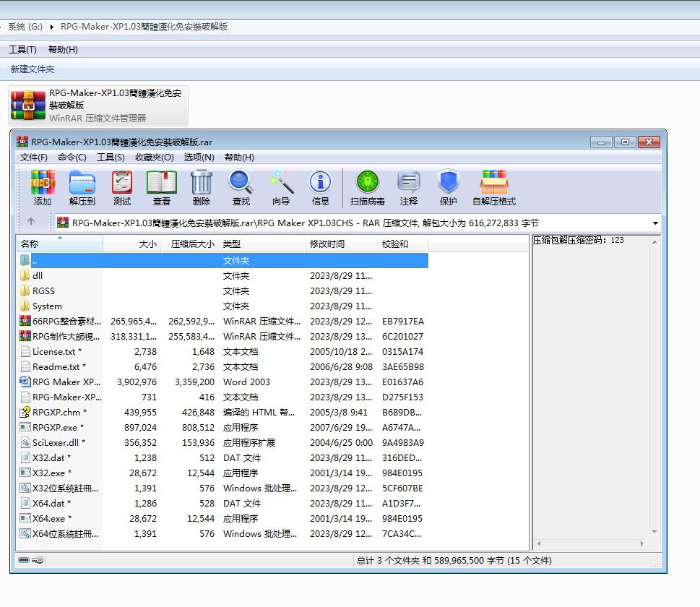Click the 删除 (Delete) trash icon
This screenshot has height=607, width=700.
[x=202, y=188]
